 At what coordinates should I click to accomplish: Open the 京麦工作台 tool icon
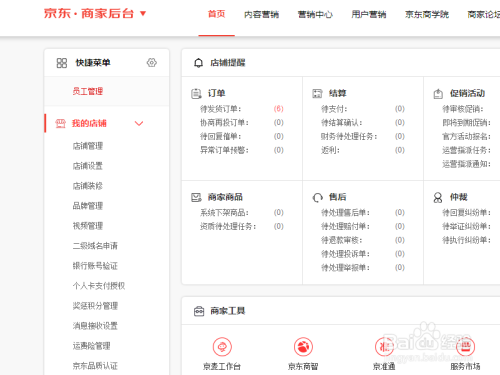[x=222, y=347]
